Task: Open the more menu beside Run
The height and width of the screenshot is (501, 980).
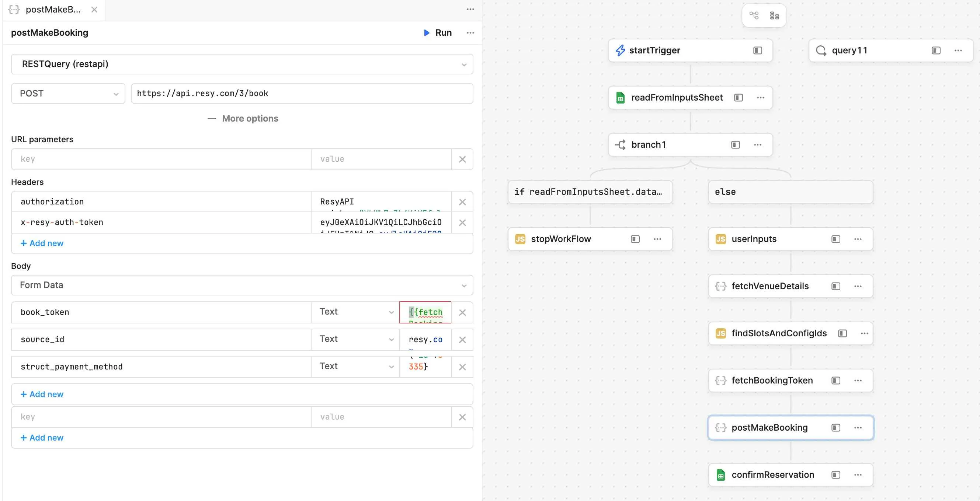Action: [x=470, y=33]
